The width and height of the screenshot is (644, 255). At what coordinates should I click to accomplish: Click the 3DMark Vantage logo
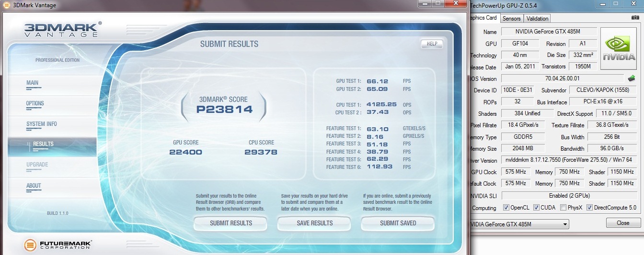pyautogui.click(x=63, y=29)
